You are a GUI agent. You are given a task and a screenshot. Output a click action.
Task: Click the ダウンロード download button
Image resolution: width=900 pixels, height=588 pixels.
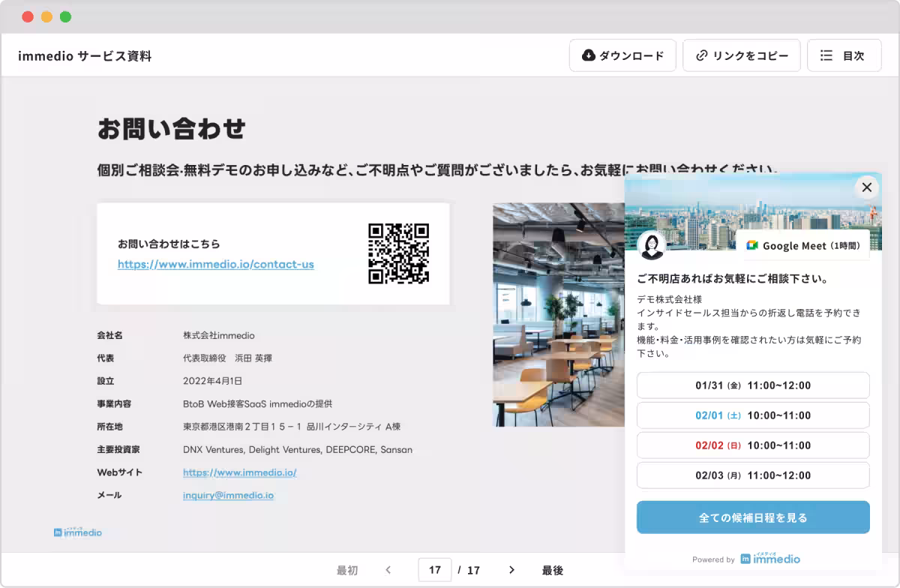[622, 55]
